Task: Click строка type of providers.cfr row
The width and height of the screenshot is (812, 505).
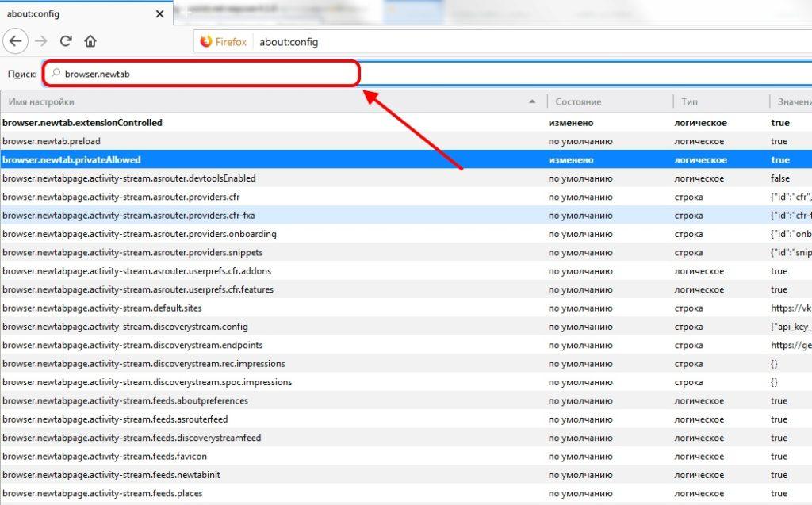Action: click(689, 197)
